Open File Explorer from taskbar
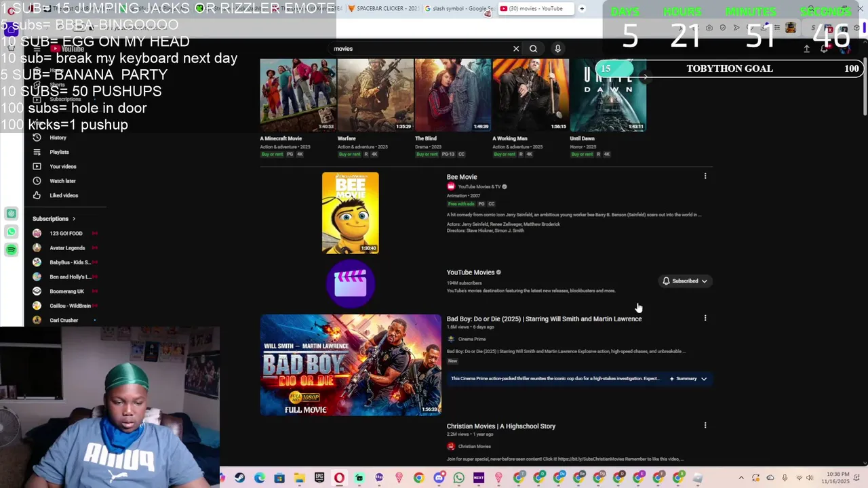The height and width of the screenshot is (488, 868). click(x=299, y=478)
